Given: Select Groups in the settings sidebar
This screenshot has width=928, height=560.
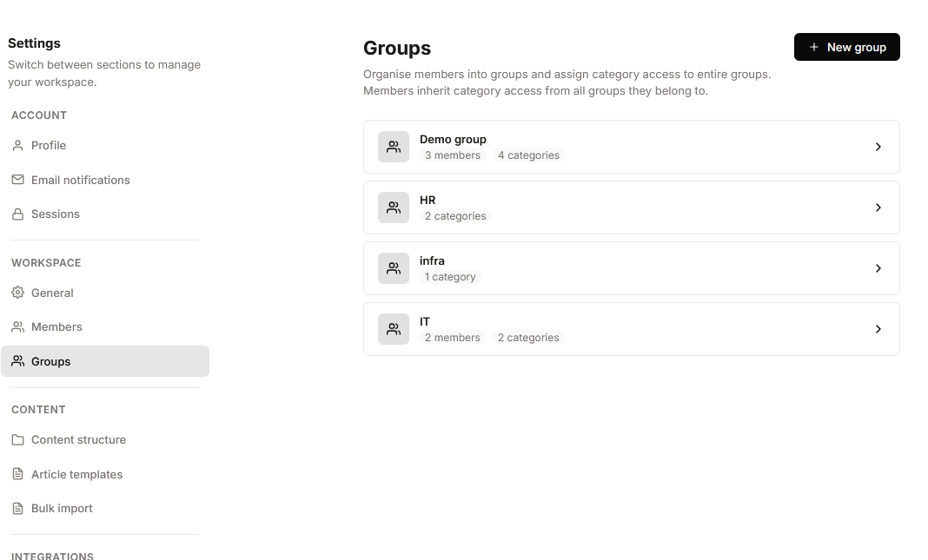Looking at the screenshot, I should [x=50, y=361].
